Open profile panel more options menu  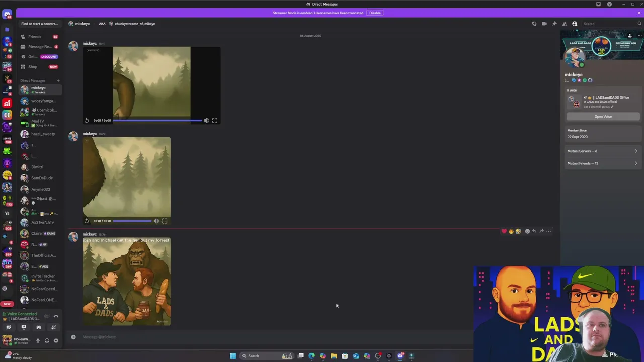pos(639,36)
